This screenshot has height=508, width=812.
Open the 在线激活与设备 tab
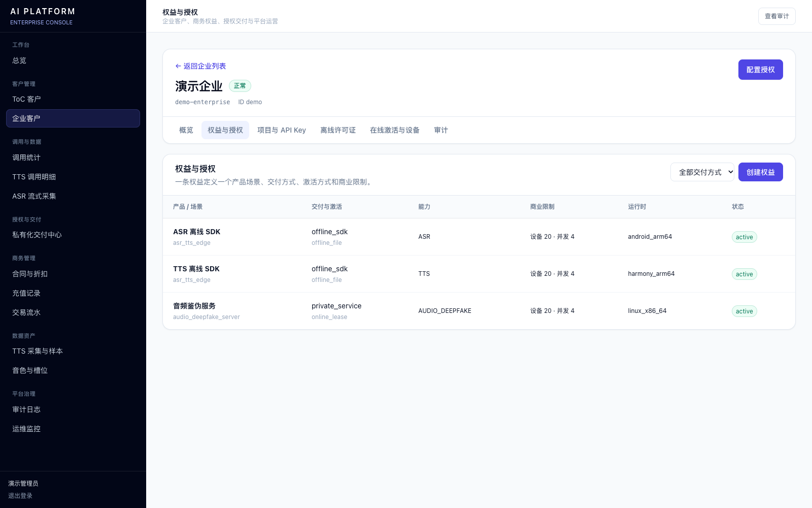[395, 130]
